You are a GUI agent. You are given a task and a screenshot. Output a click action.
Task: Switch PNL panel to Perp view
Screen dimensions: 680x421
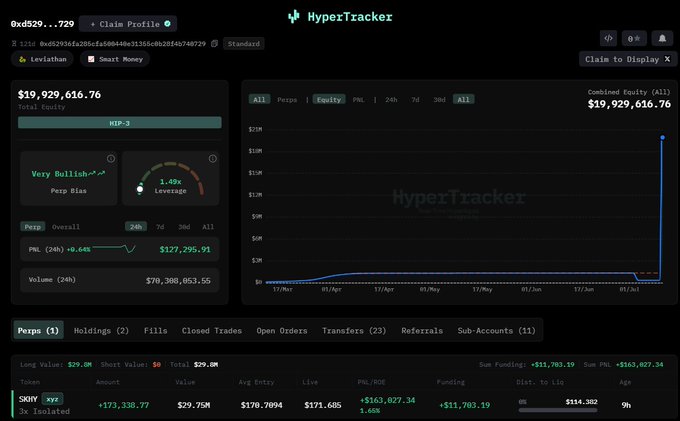point(33,227)
